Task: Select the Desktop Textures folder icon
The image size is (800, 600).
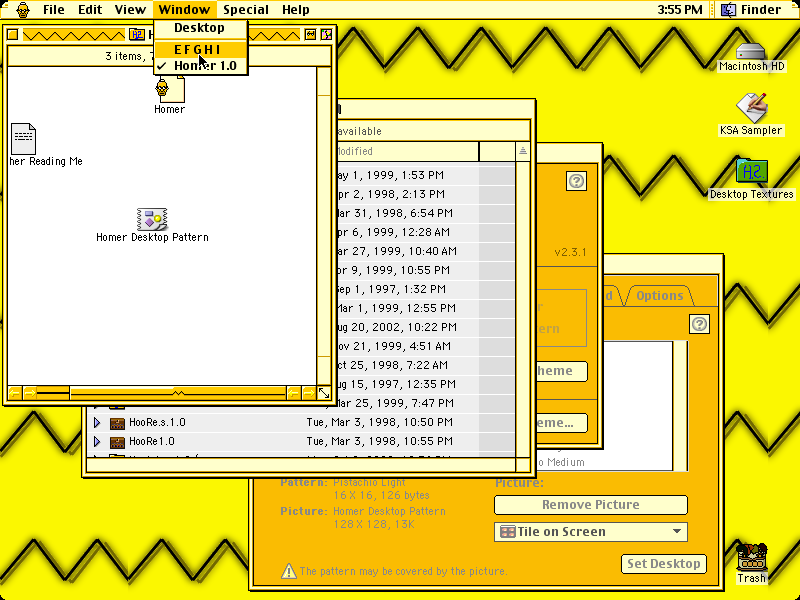Action: coord(752,172)
